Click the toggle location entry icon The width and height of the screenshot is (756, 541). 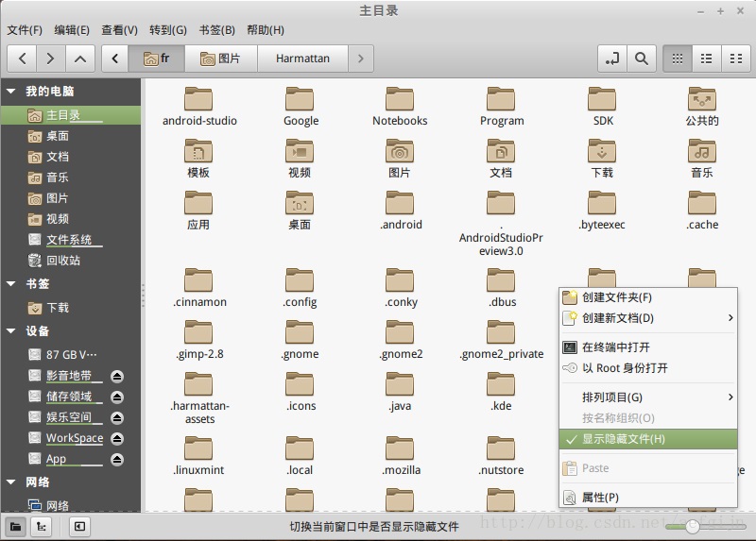[612, 59]
